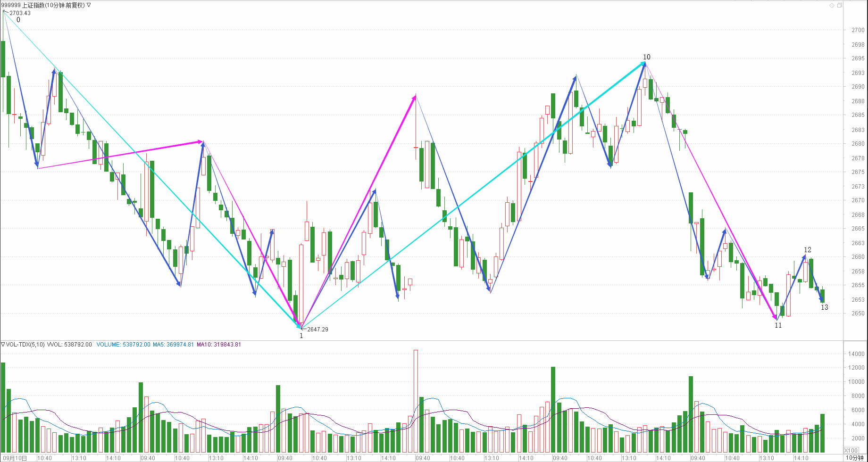Select wave marker labeled 10 at the peak
The image size is (868, 462).
pos(646,57)
